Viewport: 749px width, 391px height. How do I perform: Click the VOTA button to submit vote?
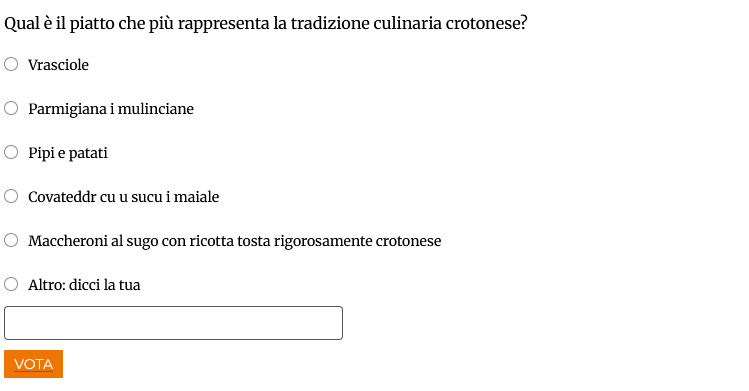[x=33, y=364]
